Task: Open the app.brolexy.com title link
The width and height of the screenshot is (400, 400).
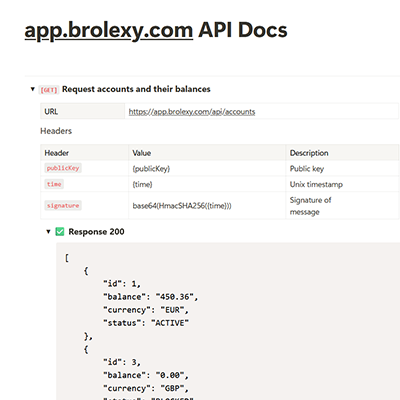Action: (109, 31)
